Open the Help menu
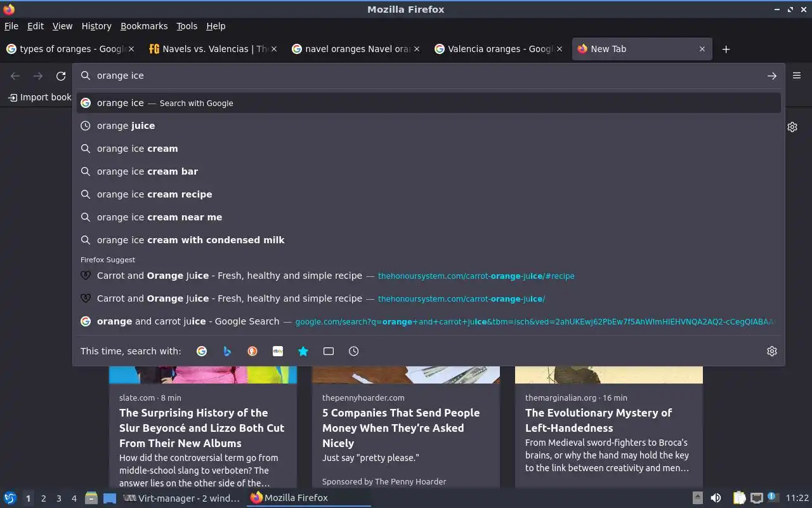The height and width of the screenshot is (508, 812). pyautogui.click(x=216, y=26)
